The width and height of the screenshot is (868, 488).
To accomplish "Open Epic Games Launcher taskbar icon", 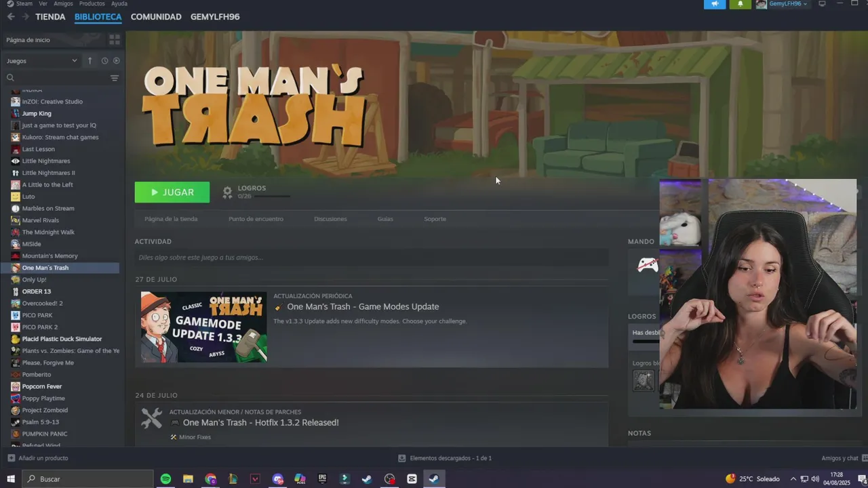I will (322, 479).
